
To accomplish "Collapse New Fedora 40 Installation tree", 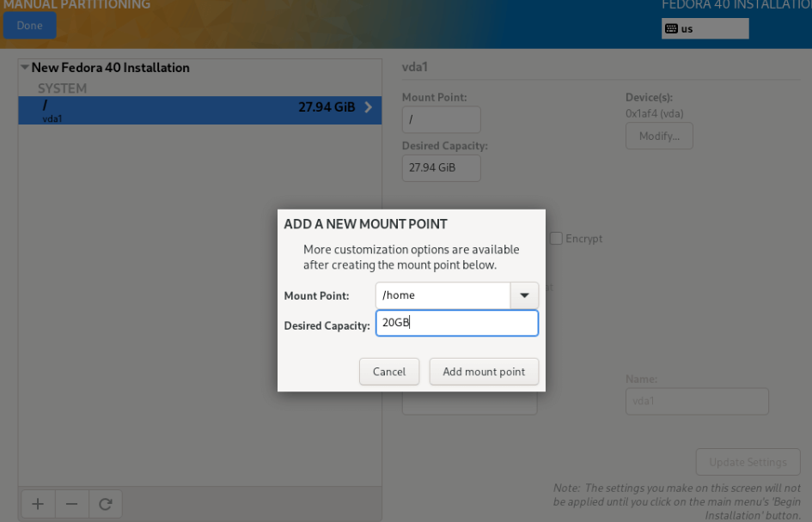I will (24, 67).
